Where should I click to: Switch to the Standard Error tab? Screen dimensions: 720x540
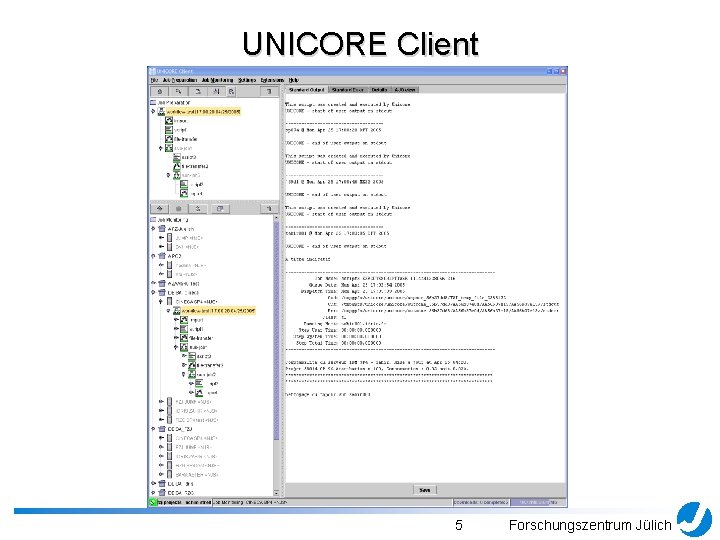click(348, 90)
